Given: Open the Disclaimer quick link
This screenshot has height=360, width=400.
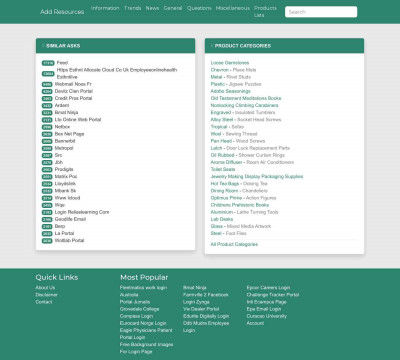Looking at the screenshot, I should tap(46, 295).
